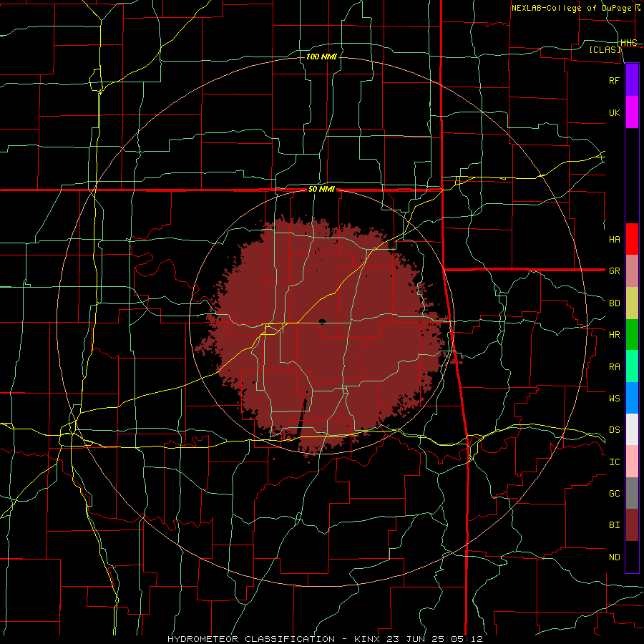644x644 pixels.
Task: Click the UK magenta legend swatch
Action: (x=632, y=112)
